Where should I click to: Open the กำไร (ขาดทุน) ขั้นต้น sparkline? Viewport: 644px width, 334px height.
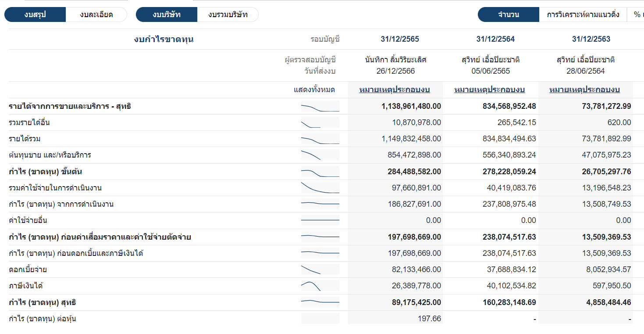[320, 172]
